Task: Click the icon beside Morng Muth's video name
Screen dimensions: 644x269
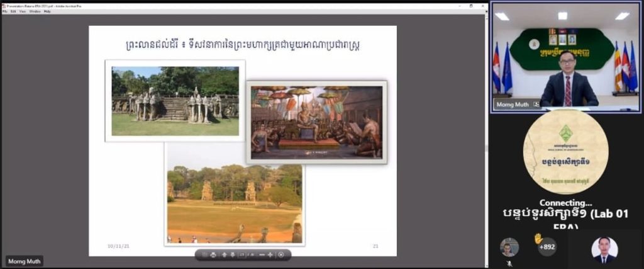Action: tap(536, 105)
